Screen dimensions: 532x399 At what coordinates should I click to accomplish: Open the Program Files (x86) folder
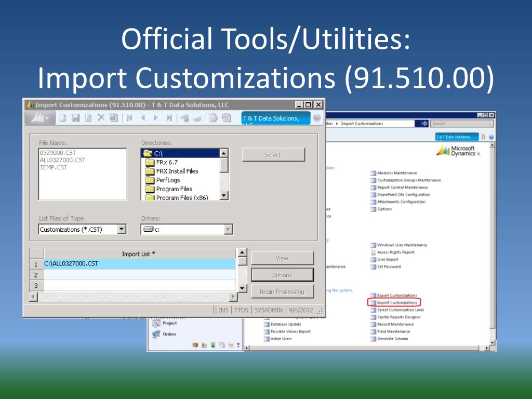[177, 197]
